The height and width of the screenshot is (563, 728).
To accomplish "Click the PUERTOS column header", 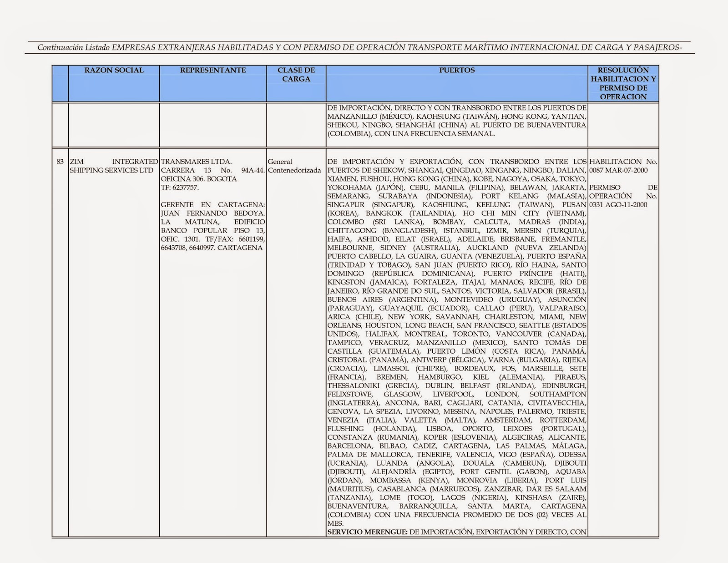I will (457, 84).
